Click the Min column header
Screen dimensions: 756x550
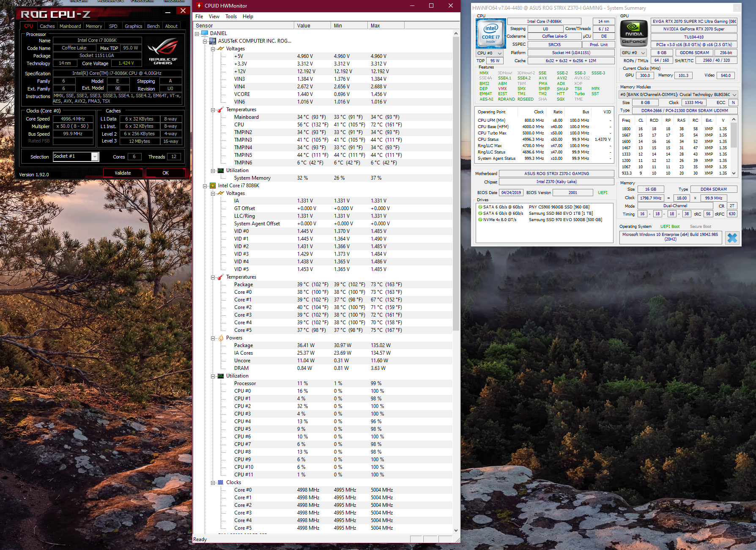tap(349, 25)
